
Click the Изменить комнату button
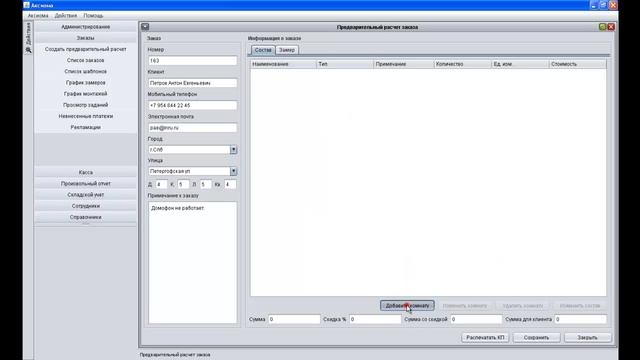pyautogui.click(x=465, y=305)
